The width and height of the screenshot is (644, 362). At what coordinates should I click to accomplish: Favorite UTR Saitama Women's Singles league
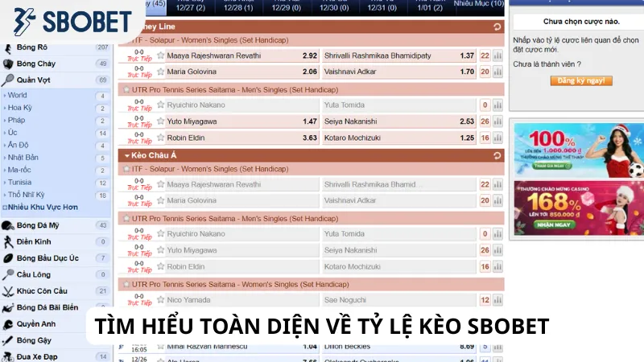(126, 284)
